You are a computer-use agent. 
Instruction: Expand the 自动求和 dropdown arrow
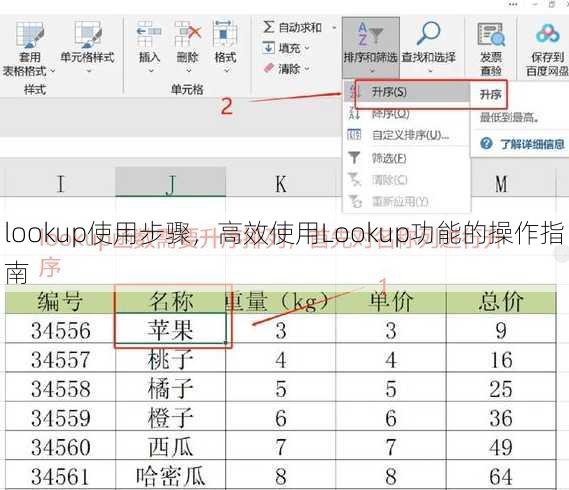pos(334,28)
